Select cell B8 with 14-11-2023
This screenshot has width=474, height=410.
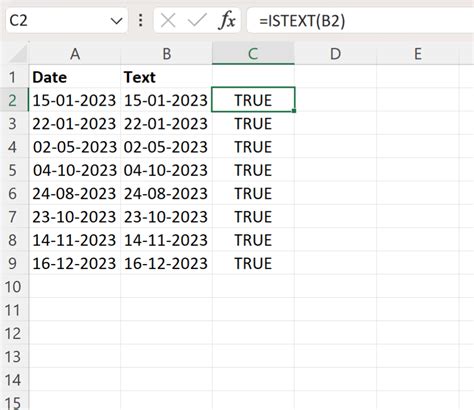(x=166, y=240)
